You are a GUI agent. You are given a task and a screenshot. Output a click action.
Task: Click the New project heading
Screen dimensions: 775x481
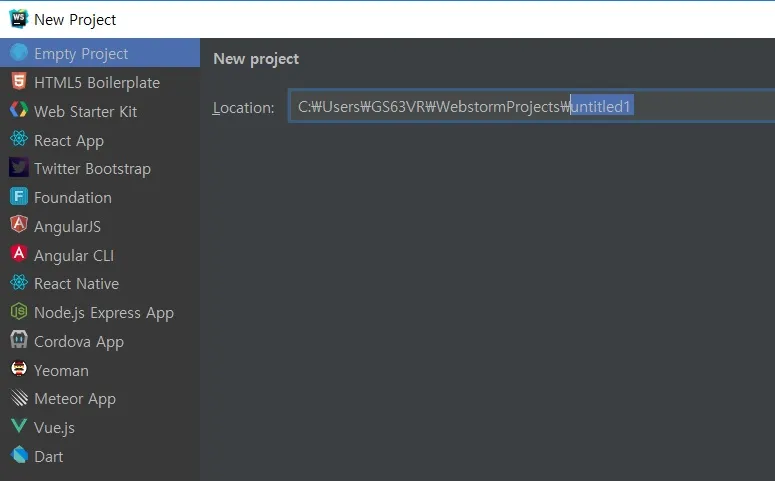(256, 59)
